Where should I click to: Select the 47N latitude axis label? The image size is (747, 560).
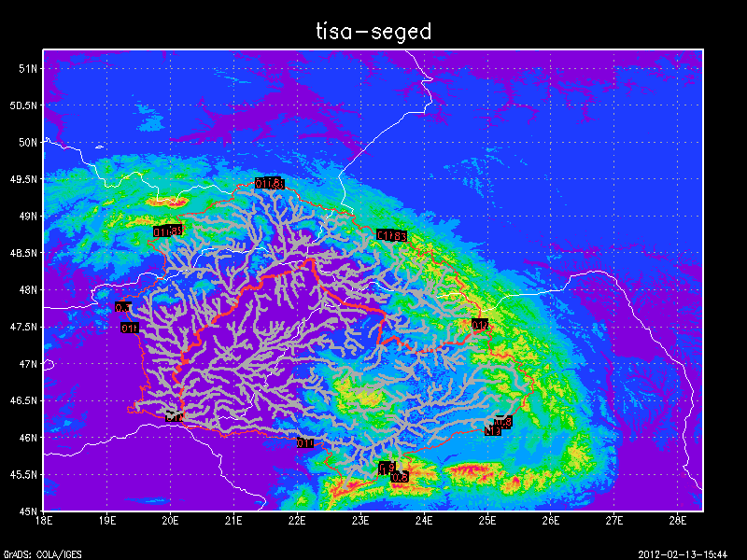28,364
